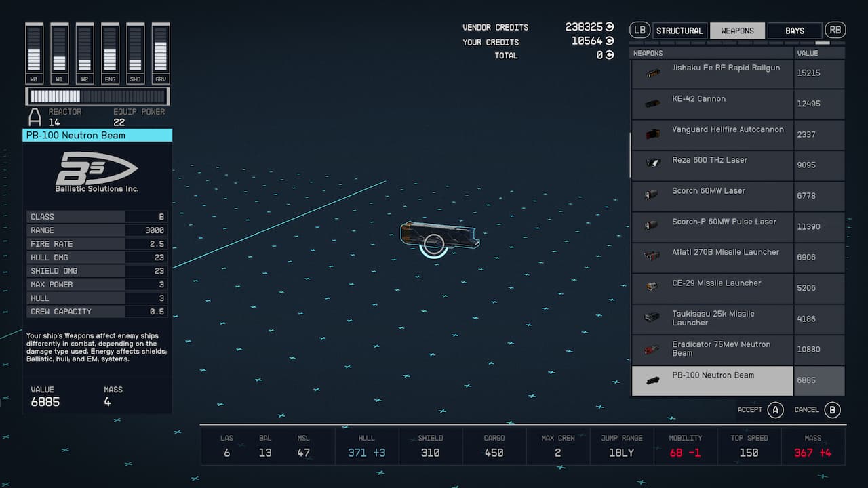This screenshot has height=488, width=868.
Task: Adjust the W0 weapon power bar
Action: [x=34, y=48]
